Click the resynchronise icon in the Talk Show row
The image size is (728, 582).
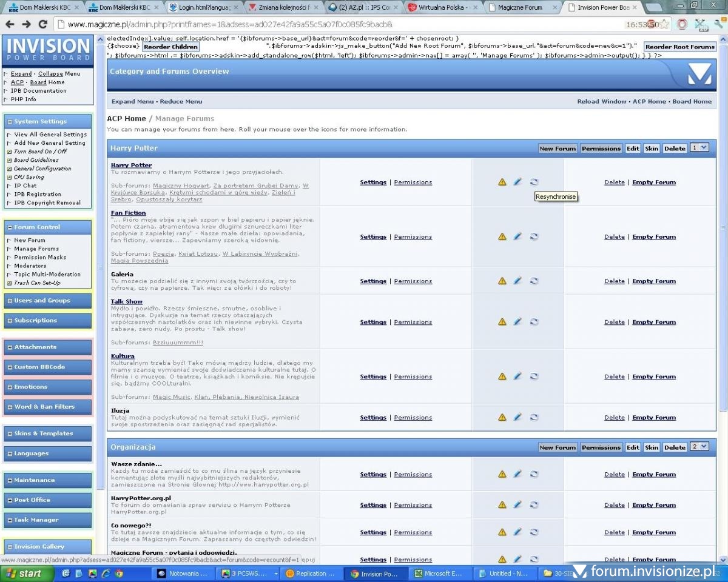click(x=534, y=322)
